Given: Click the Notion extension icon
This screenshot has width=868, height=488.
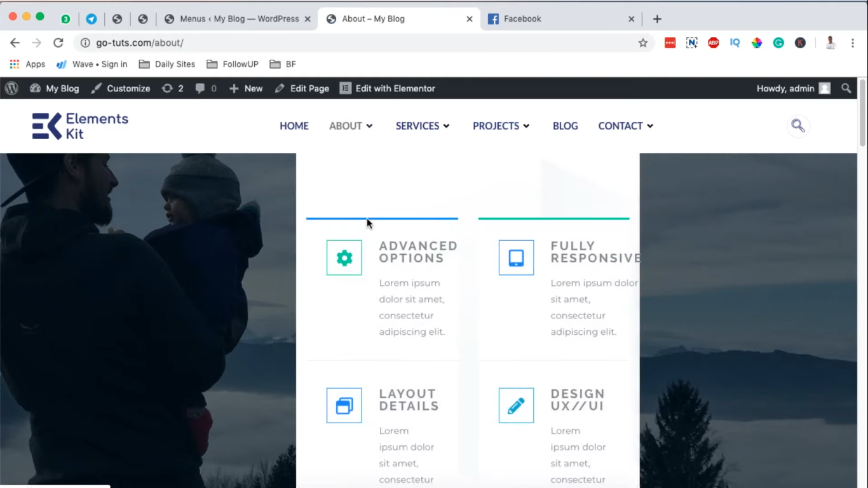Looking at the screenshot, I should [691, 43].
